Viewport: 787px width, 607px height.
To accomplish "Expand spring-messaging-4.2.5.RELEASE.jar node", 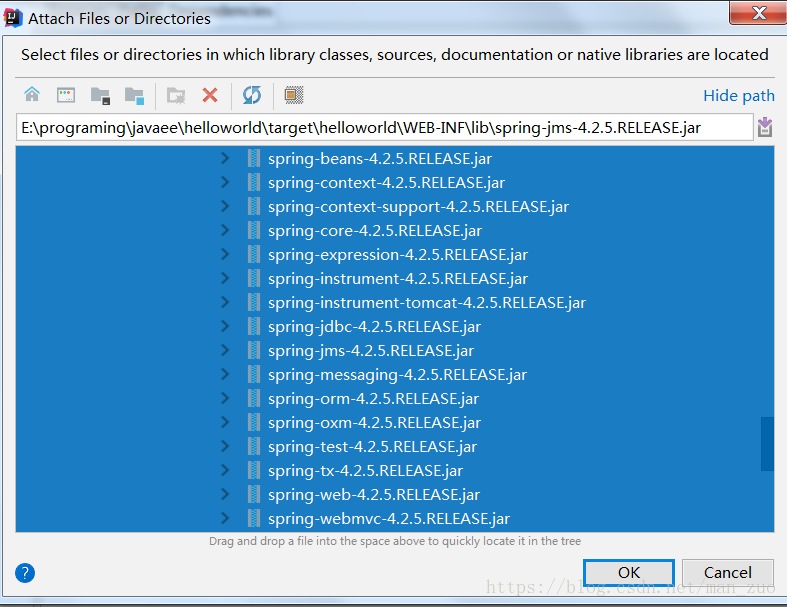I will coord(225,375).
